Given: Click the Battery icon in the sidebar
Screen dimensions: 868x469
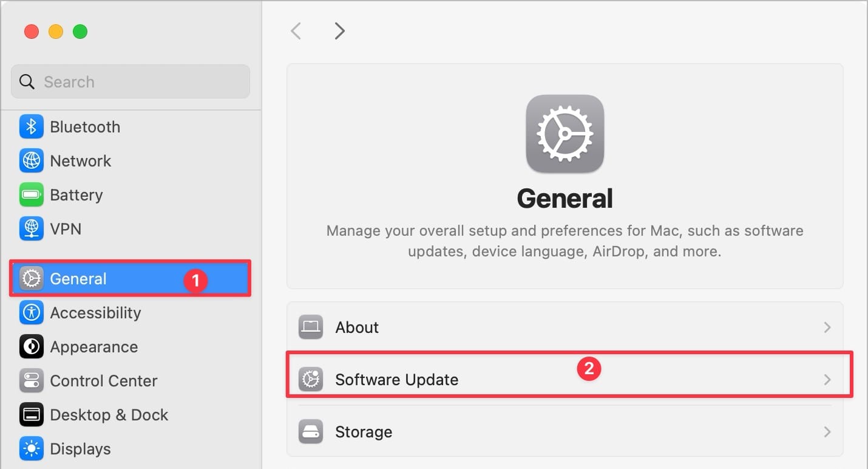Looking at the screenshot, I should 31,194.
